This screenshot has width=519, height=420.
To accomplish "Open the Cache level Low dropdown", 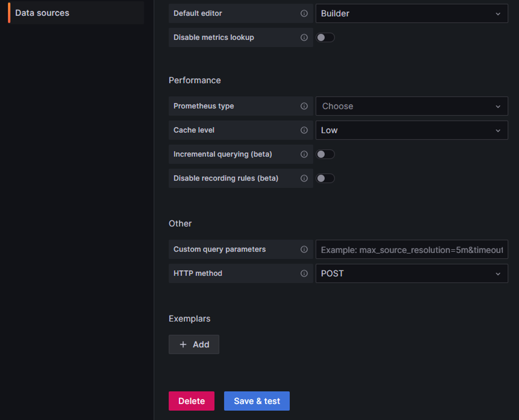I will (x=411, y=130).
